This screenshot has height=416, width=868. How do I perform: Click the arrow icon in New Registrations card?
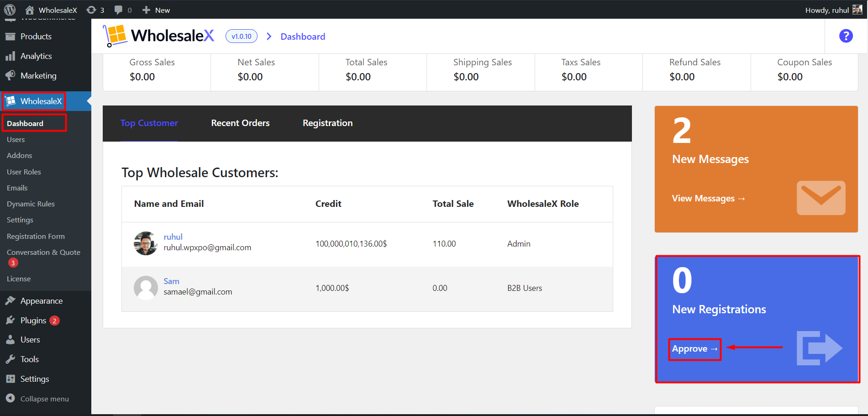tap(820, 348)
